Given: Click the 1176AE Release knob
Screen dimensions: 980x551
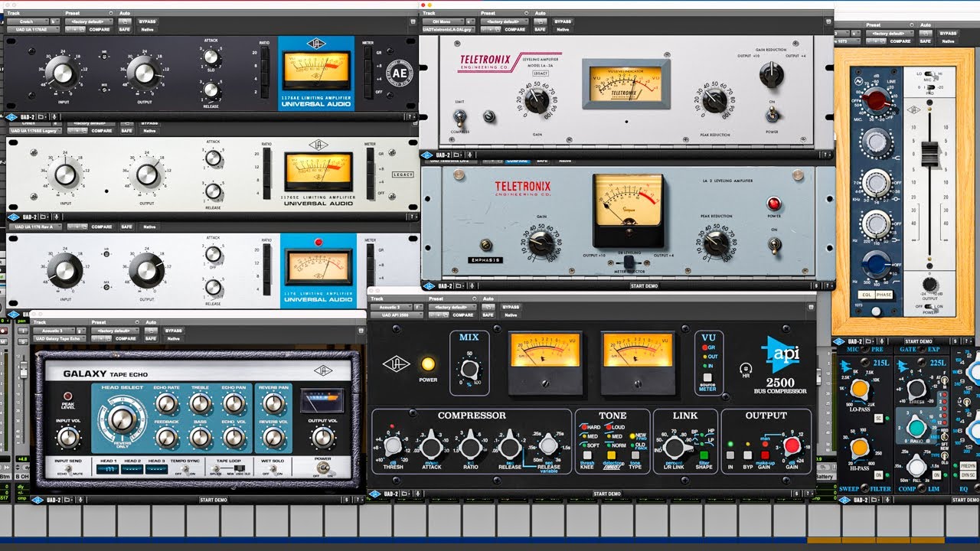Looking at the screenshot, I should coord(211,90).
